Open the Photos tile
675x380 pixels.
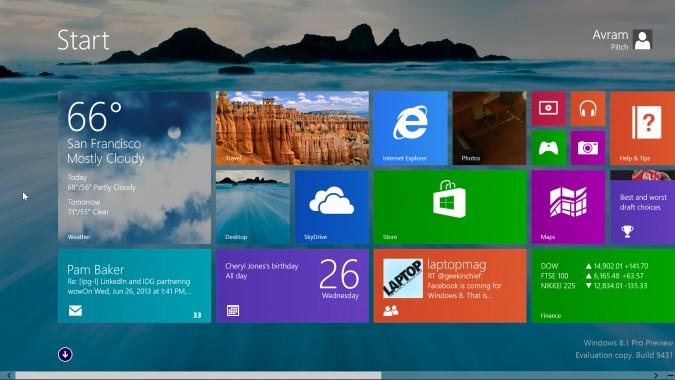click(x=489, y=128)
